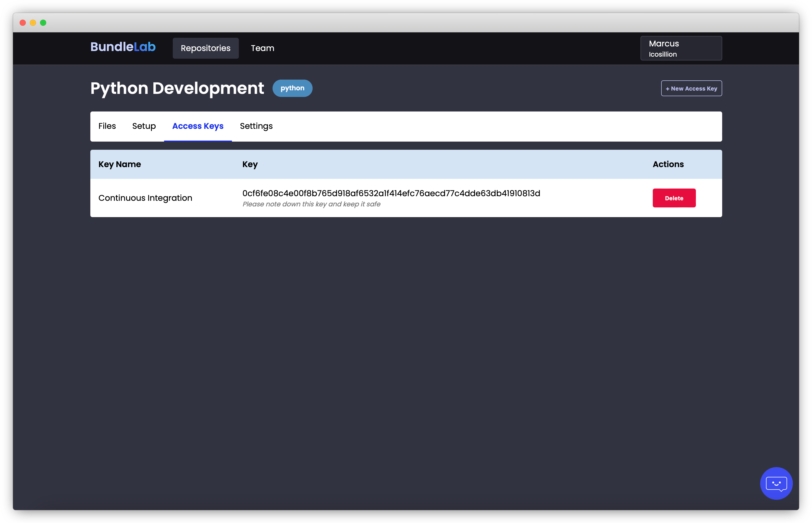Screen dimensions: 812x523
Task: Switch to the Setup tab
Action: tap(144, 126)
